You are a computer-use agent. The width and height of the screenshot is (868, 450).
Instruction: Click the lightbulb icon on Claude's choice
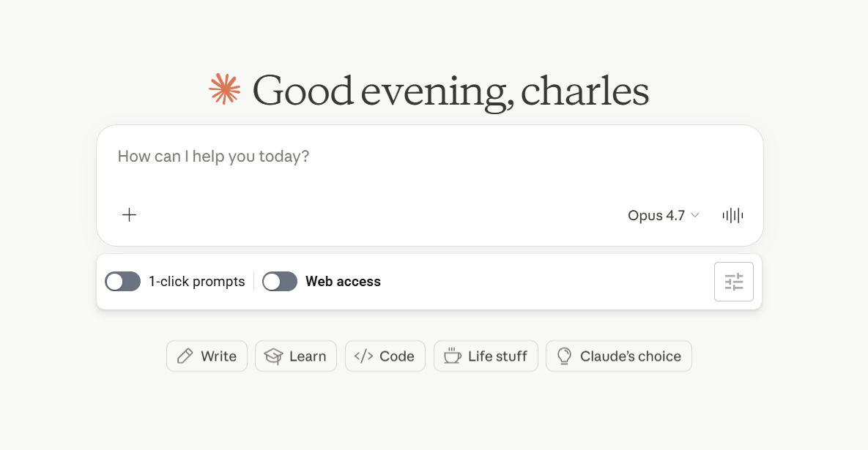pyautogui.click(x=564, y=356)
